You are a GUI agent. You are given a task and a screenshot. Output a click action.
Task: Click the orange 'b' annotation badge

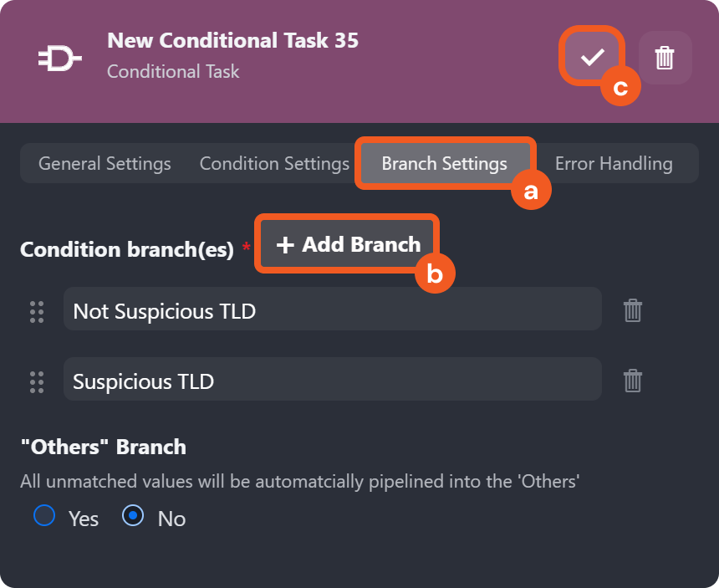coord(435,274)
